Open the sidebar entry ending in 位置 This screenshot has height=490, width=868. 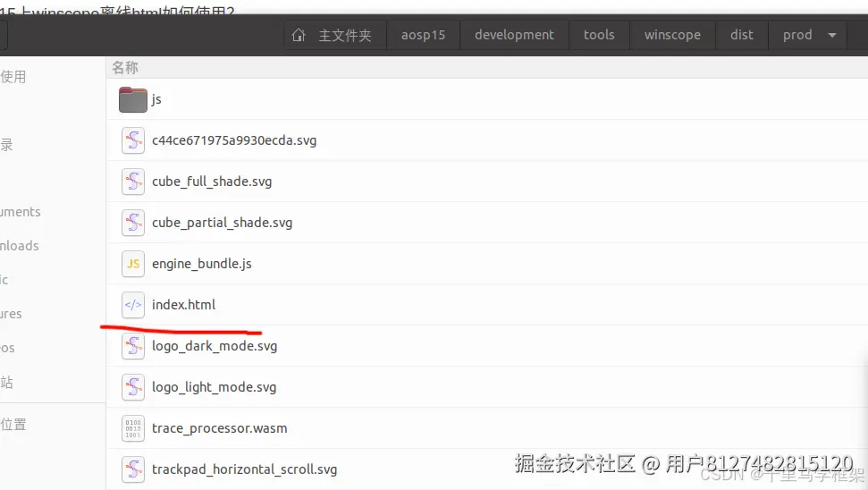pyautogui.click(x=13, y=425)
